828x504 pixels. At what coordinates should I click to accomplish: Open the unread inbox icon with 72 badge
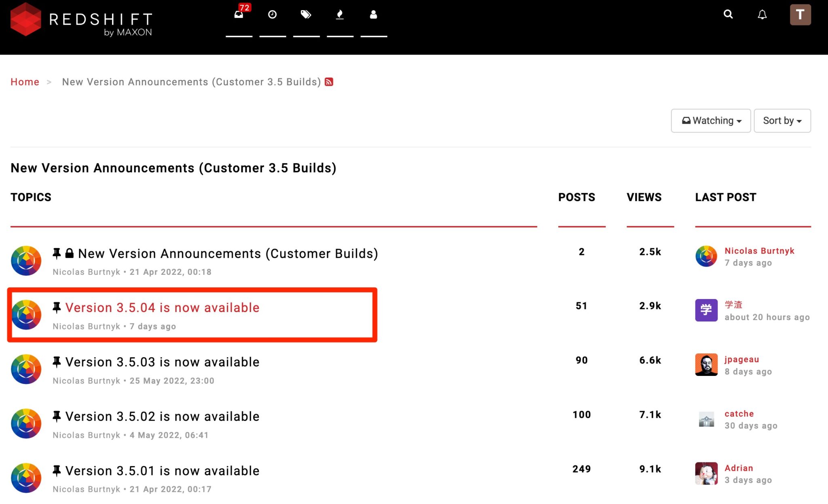[239, 15]
